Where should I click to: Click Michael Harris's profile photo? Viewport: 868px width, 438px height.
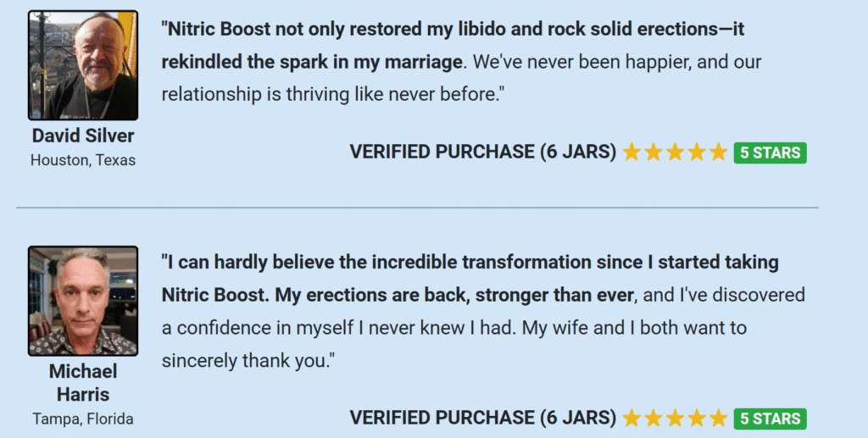[x=83, y=301]
